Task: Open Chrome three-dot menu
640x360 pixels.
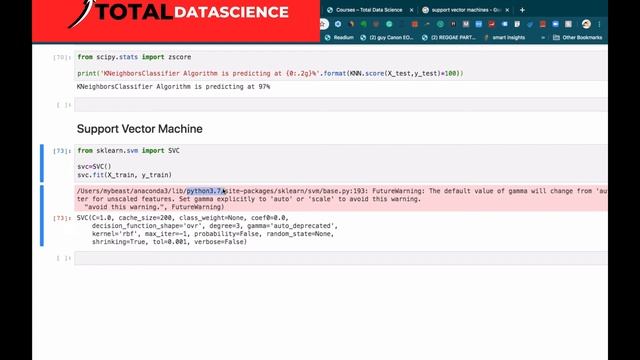Action: 599,24
